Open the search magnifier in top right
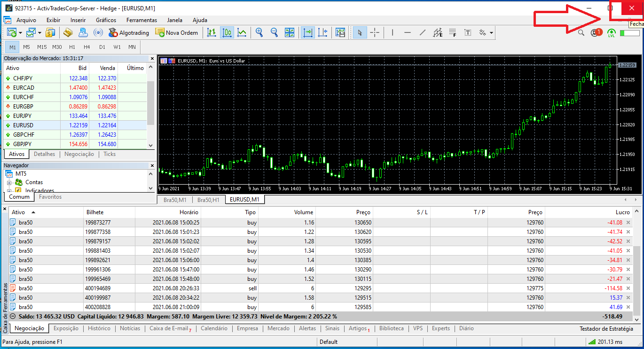This screenshot has height=349, width=644. [581, 33]
